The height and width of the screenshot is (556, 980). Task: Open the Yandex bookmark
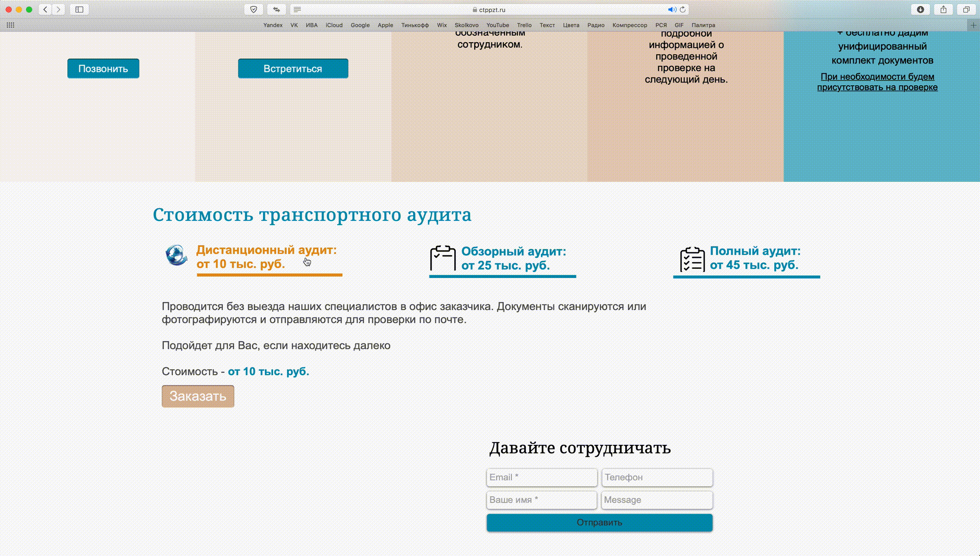click(x=273, y=25)
